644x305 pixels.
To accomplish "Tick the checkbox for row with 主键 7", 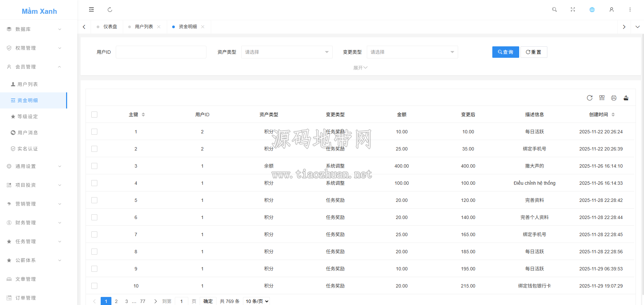I will pos(94,234).
